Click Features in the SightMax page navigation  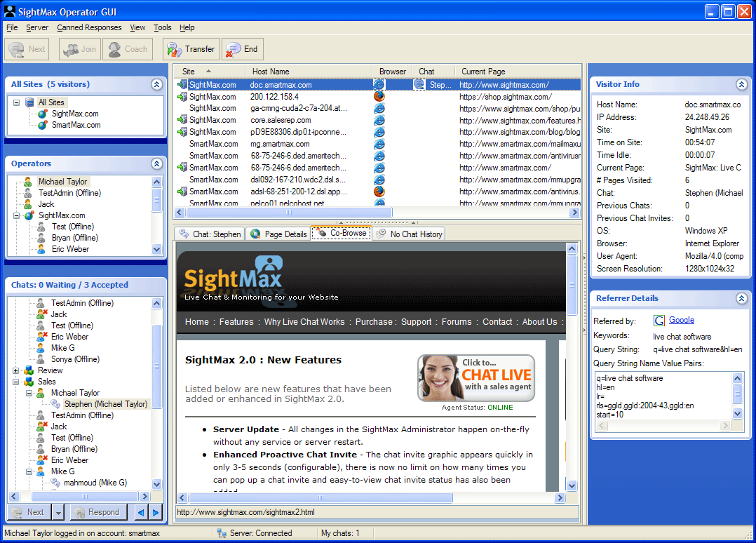point(236,321)
